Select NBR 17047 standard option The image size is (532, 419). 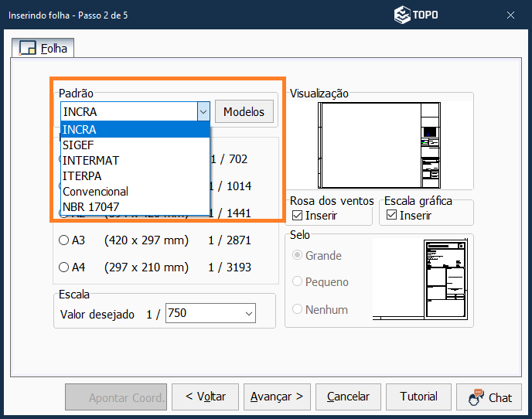coord(90,206)
